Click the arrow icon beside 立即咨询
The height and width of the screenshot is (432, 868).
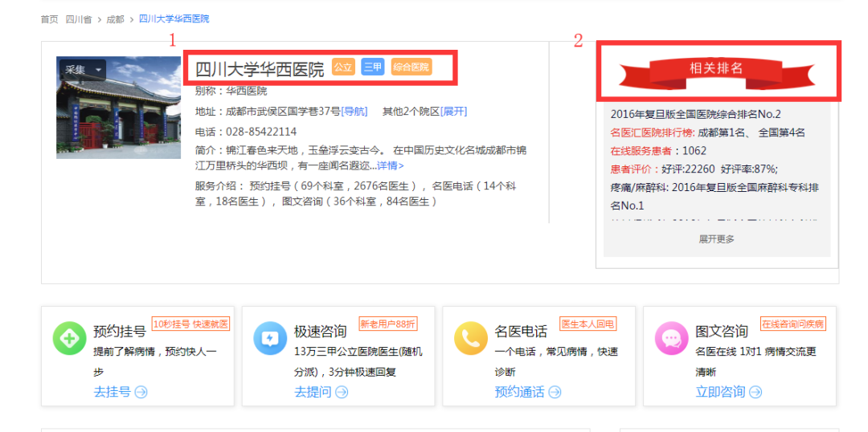click(x=755, y=392)
